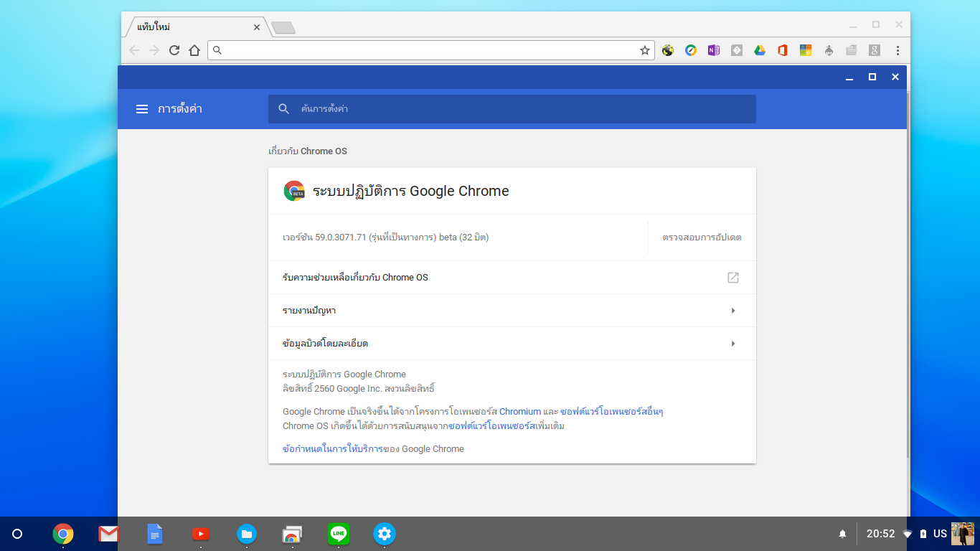980x551 pixels.
Task: Check for updates button
Action: pyautogui.click(x=702, y=237)
